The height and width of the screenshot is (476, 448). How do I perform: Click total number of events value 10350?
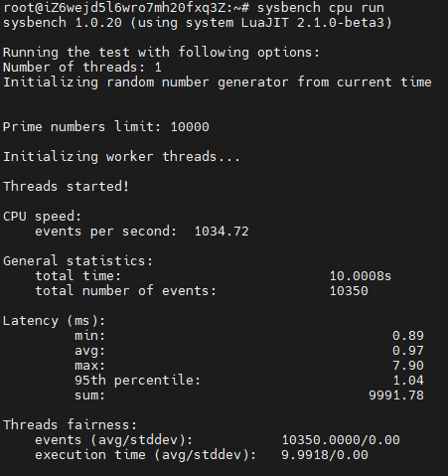coord(349,291)
